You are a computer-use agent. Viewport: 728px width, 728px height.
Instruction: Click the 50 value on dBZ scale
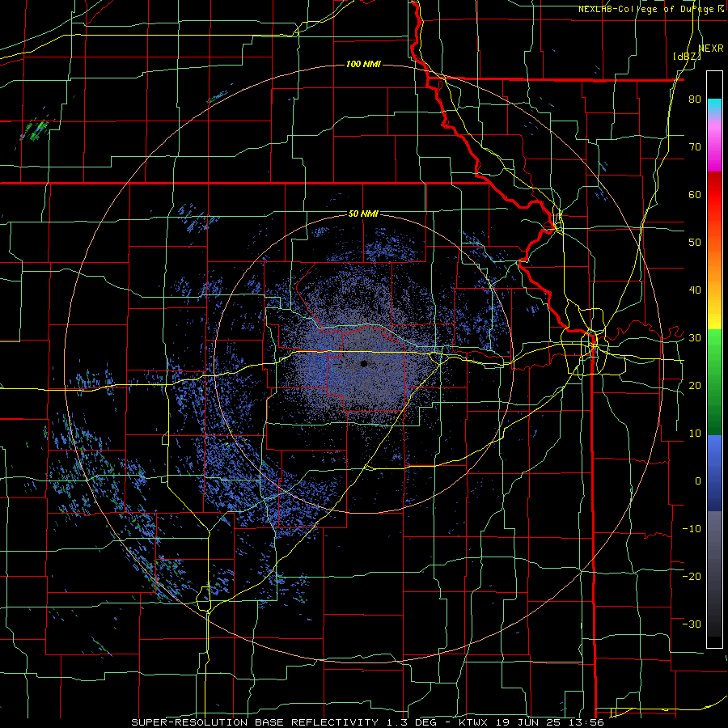[695, 243]
